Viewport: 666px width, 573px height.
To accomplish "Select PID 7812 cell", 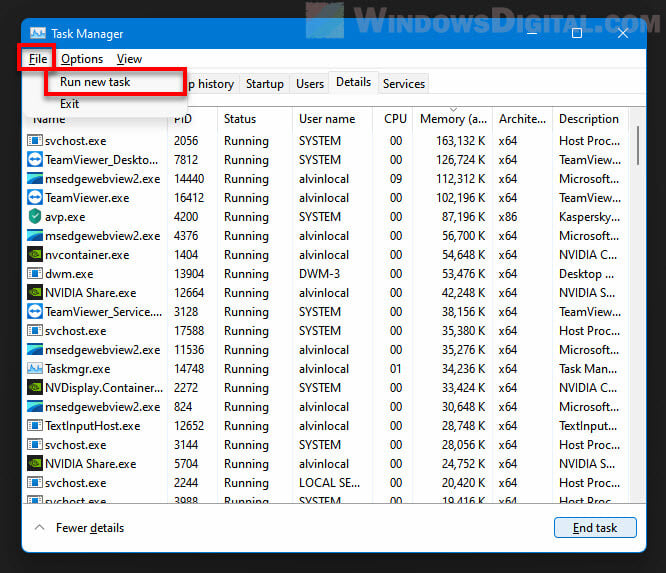I will click(x=186, y=160).
